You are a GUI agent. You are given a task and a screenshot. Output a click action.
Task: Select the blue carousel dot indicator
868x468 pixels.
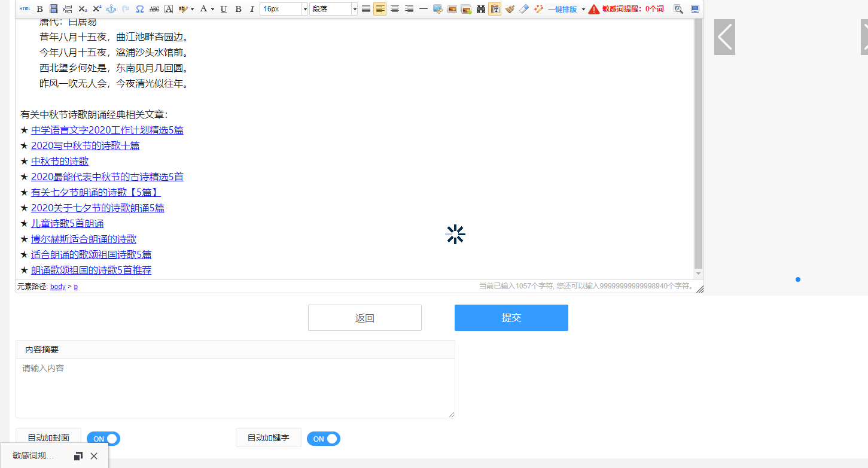pos(798,279)
